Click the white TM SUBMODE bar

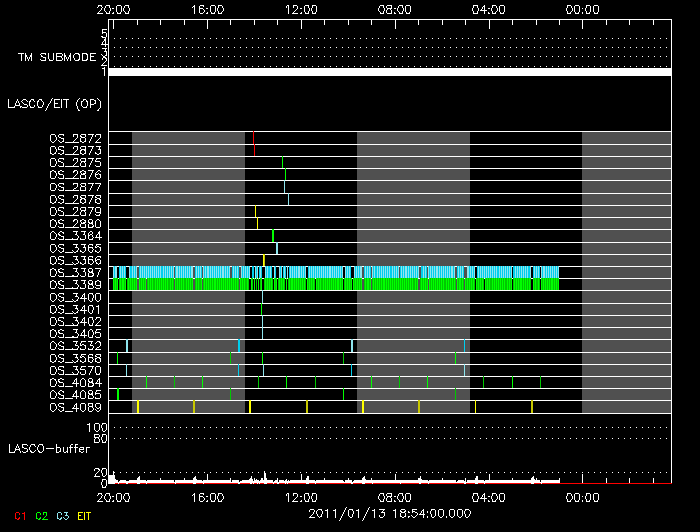pos(389,72)
